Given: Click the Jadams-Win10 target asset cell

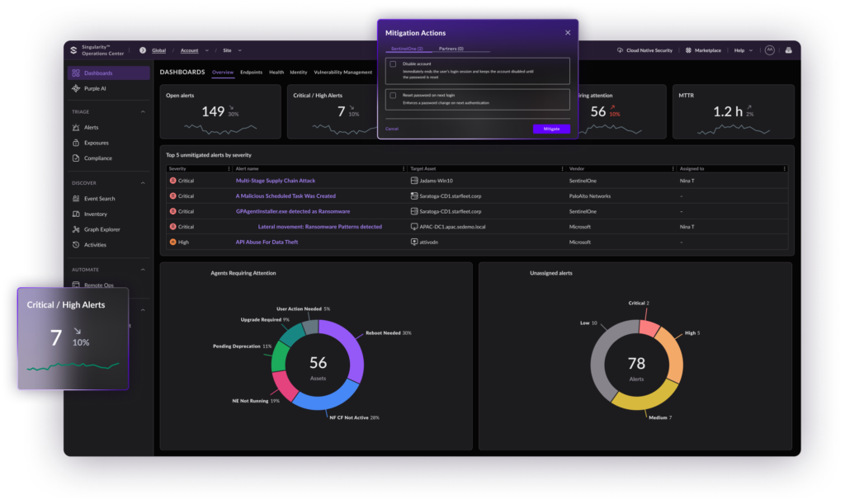Looking at the screenshot, I should click(x=436, y=181).
